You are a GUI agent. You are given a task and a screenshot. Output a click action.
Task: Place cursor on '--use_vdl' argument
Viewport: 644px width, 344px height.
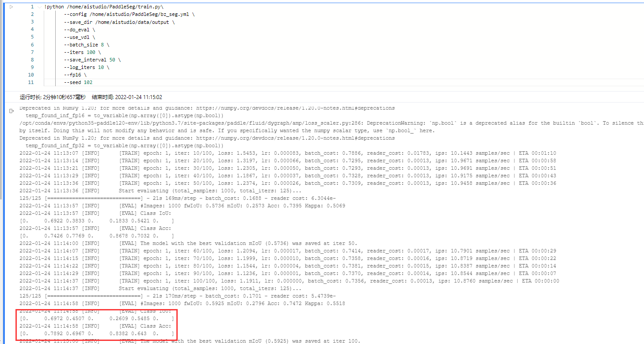79,37
